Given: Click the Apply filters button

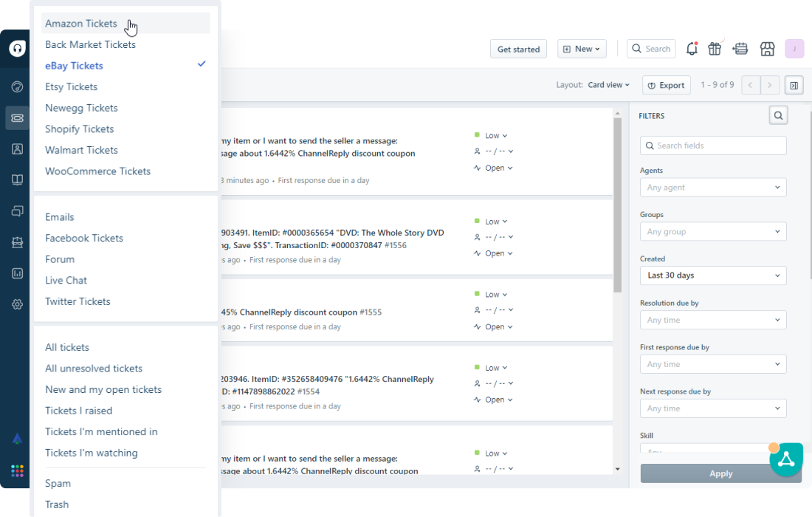Looking at the screenshot, I should (721, 473).
